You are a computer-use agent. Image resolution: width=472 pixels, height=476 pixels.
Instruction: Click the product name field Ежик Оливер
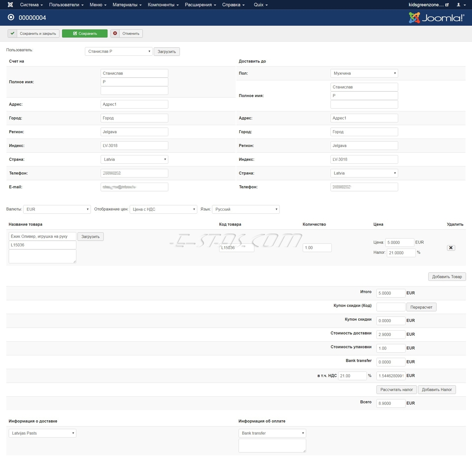point(42,237)
